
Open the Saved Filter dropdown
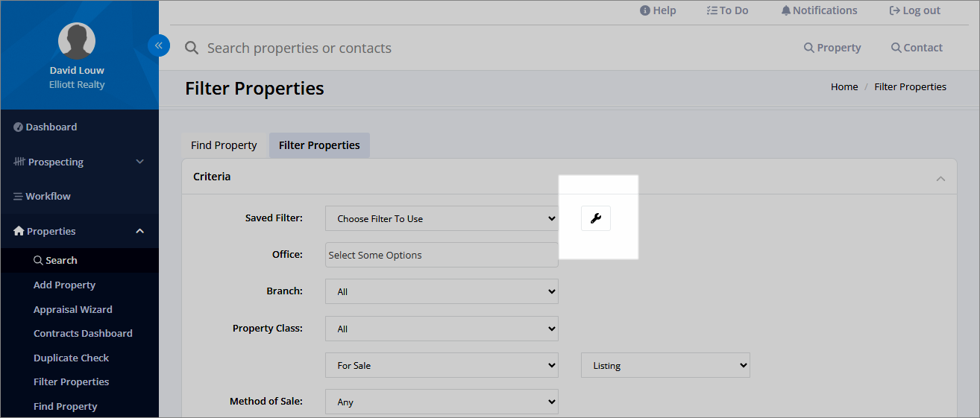442,218
